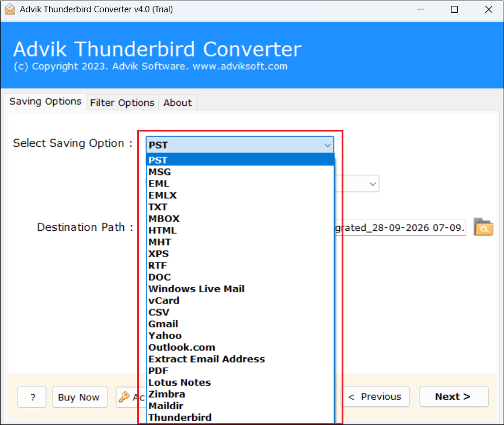This screenshot has height=425, width=504.
Task: Pick MBOX as the saving format
Action: [241, 219]
